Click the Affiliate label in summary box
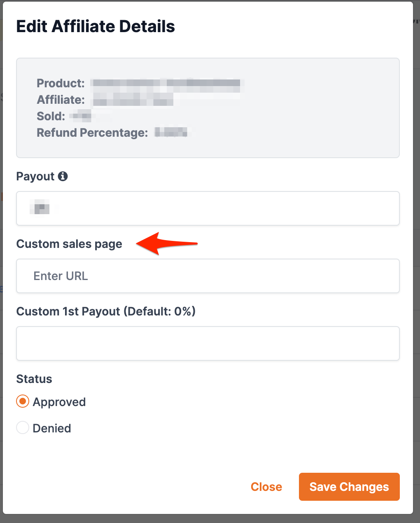Screen dimensions: 420x523 point(61,100)
